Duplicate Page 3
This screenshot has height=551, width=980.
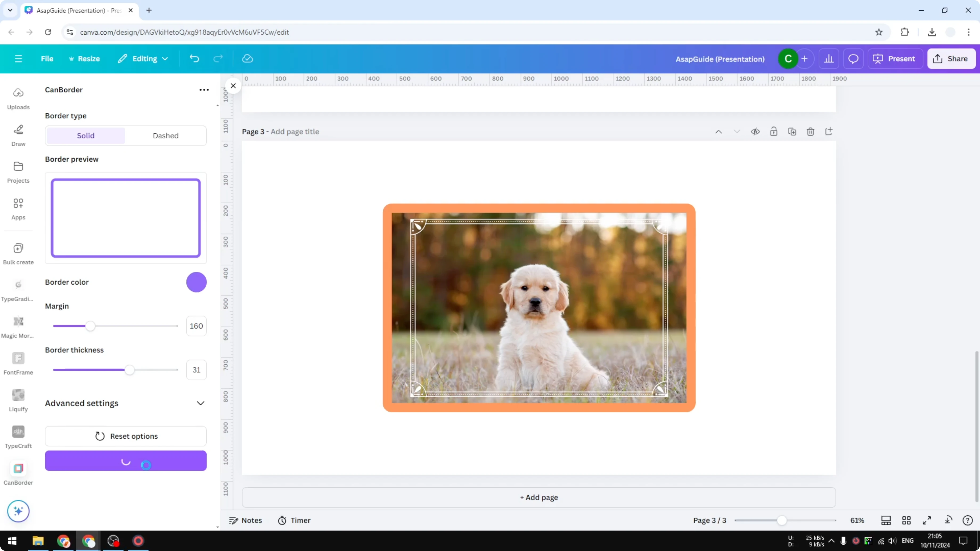(x=792, y=131)
